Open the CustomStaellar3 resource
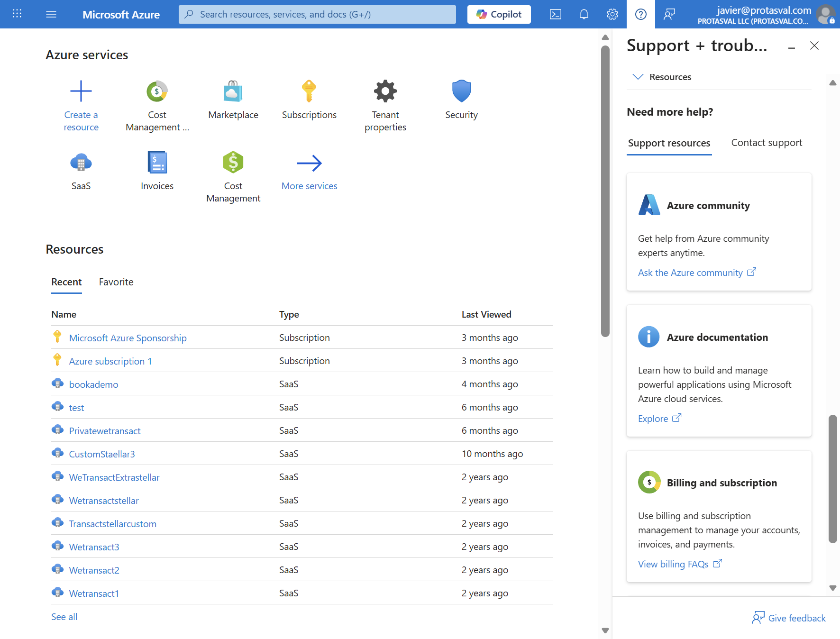This screenshot has width=840, height=639. 102,454
